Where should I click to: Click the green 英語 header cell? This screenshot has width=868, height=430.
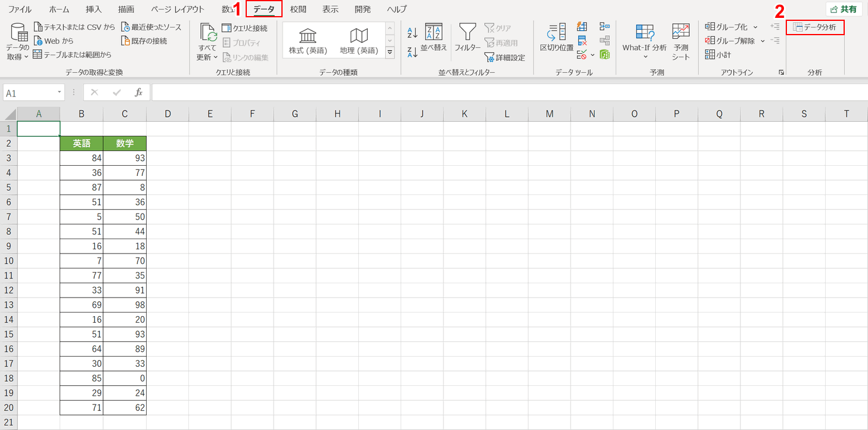coord(82,143)
